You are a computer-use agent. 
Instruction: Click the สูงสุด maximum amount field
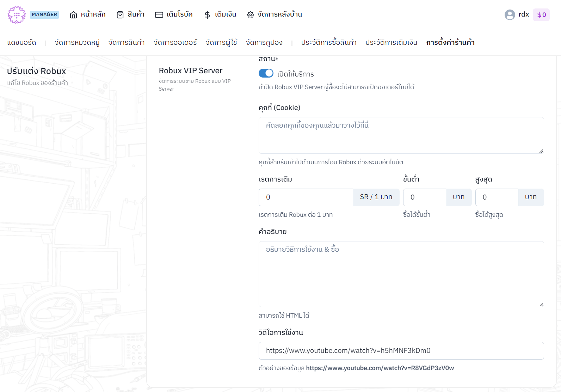(x=497, y=197)
